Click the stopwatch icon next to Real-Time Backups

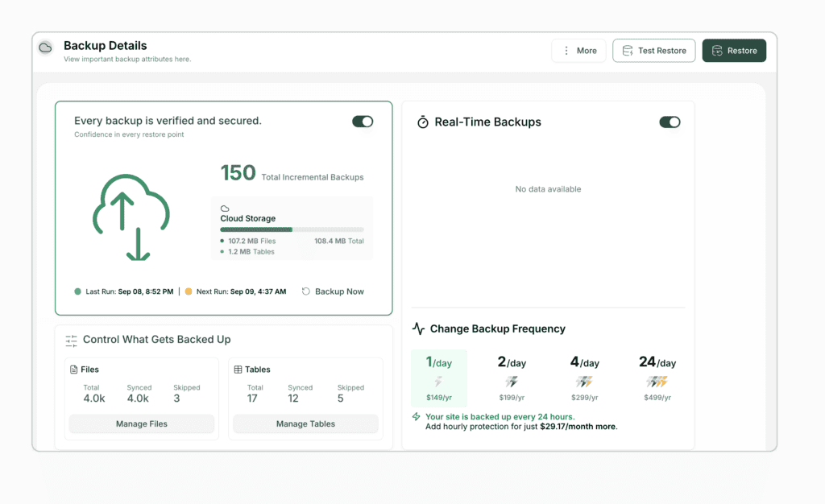click(x=422, y=122)
